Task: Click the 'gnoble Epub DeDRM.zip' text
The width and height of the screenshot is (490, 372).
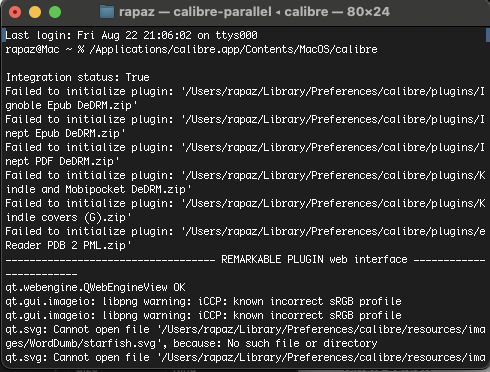Action: (71, 105)
